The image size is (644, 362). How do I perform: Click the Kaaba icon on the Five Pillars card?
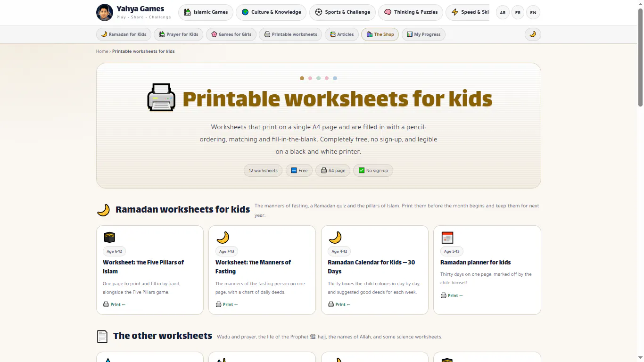coord(109,237)
